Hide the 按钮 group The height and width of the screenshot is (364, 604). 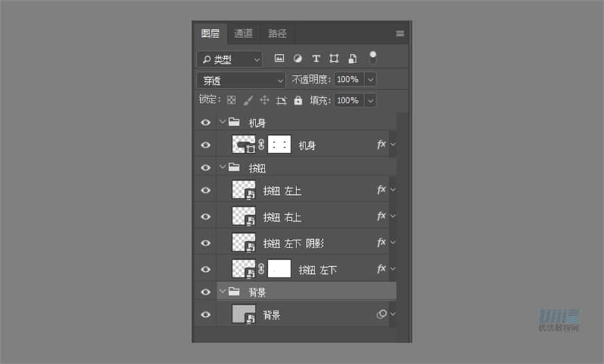[x=205, y=168]
